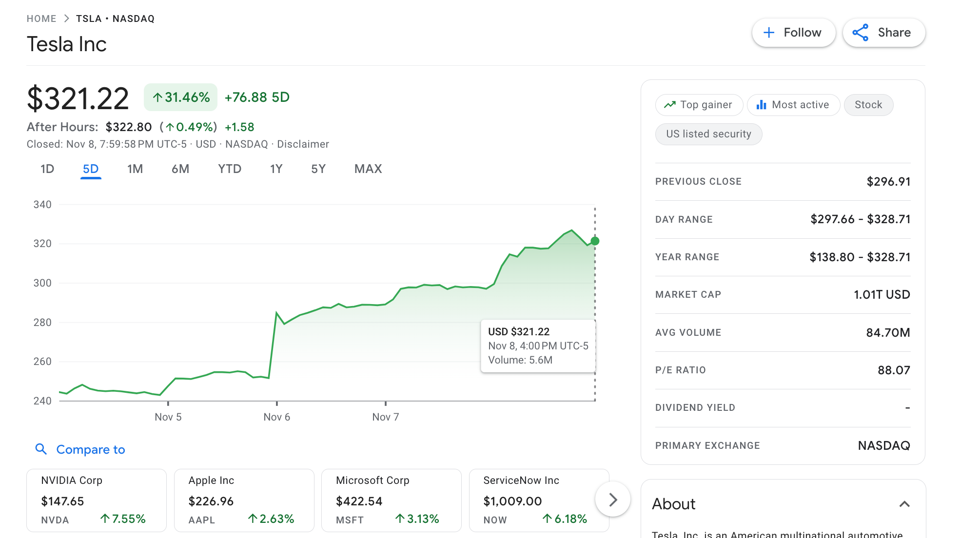The height and width of the screenshot is (538, 980).
Task: Click the YEAR RANGE value
Action: (860, 257)
